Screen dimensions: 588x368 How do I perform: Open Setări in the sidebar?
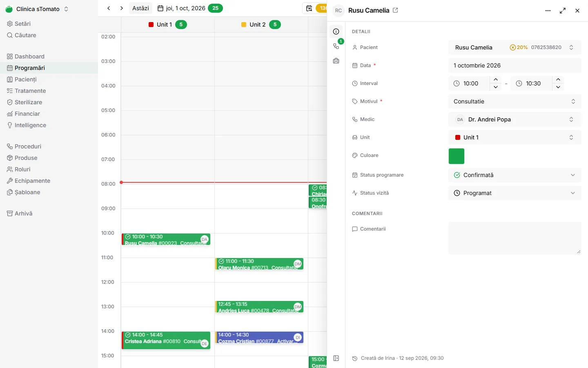[x=49, y=24]
